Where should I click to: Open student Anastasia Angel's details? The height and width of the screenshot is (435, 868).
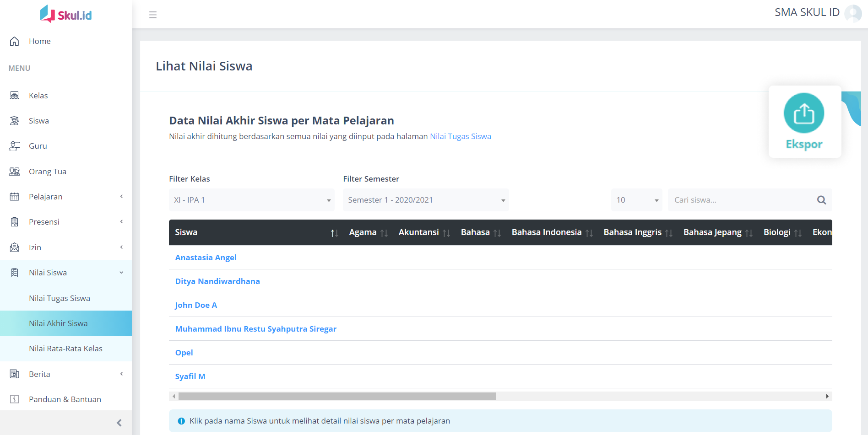coord(206,258)
